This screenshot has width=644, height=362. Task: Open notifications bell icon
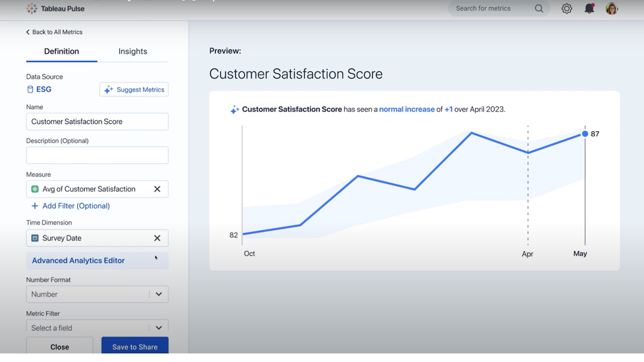click(589, 9)
